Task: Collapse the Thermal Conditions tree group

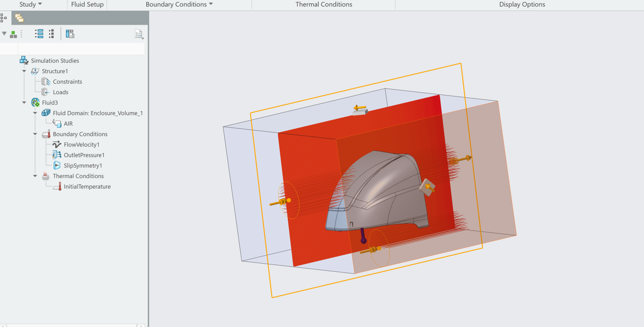Action: (35, 176)
